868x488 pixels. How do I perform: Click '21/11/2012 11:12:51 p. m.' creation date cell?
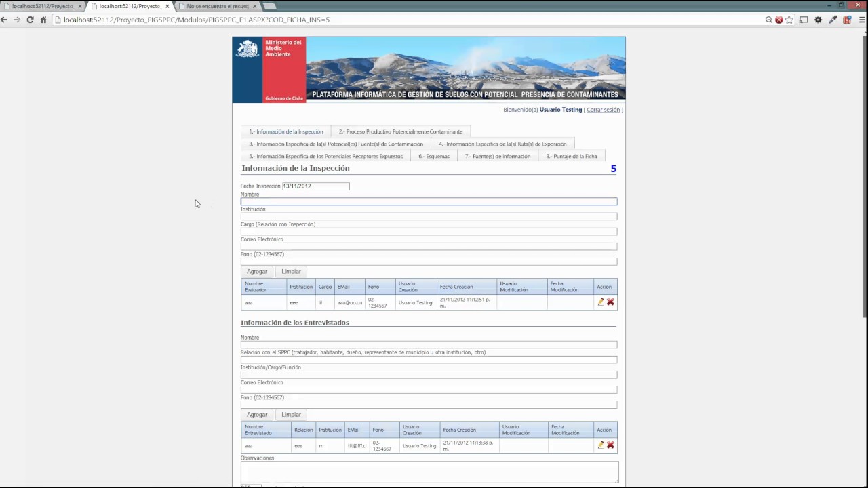(466, 302)
